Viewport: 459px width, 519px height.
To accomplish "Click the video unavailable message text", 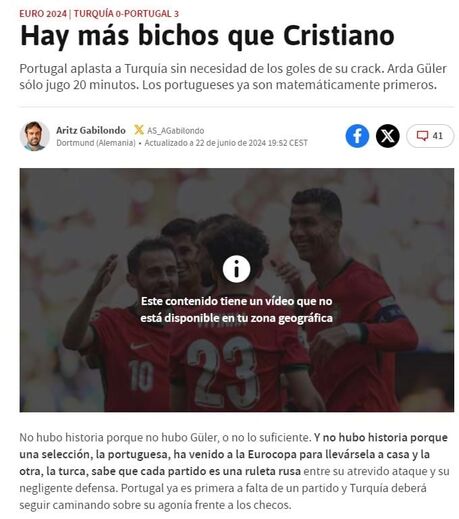I will 236,309.
